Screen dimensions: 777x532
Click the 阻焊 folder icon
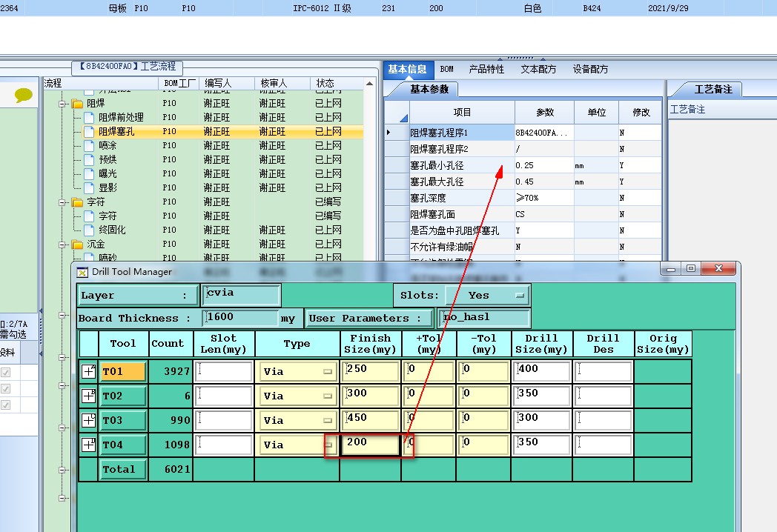[x=77, y=104]
